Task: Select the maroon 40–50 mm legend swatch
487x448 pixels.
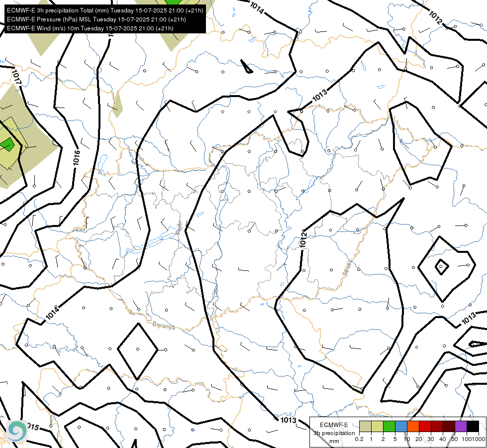Action: point(449,426)
